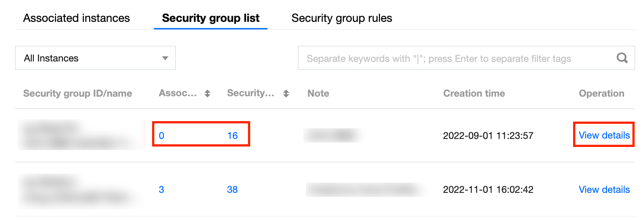
Task: Focus the keyword filter search field
Action: [455, 58]
